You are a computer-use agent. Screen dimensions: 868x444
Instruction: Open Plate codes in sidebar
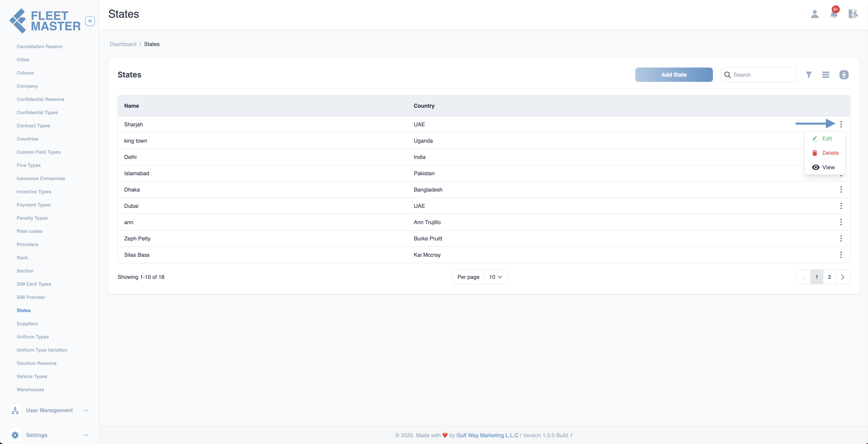click(30, 232)
